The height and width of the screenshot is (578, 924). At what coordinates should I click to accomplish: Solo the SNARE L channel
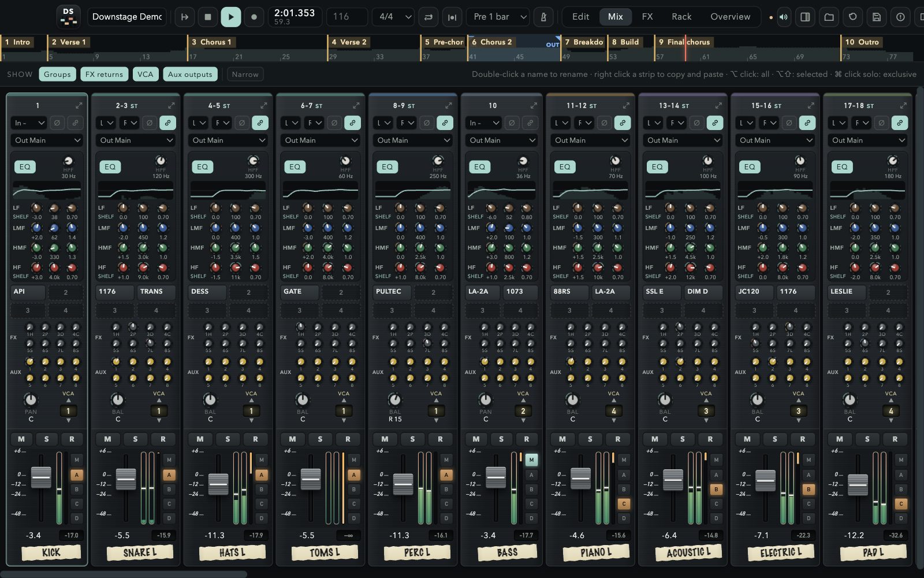135,439
